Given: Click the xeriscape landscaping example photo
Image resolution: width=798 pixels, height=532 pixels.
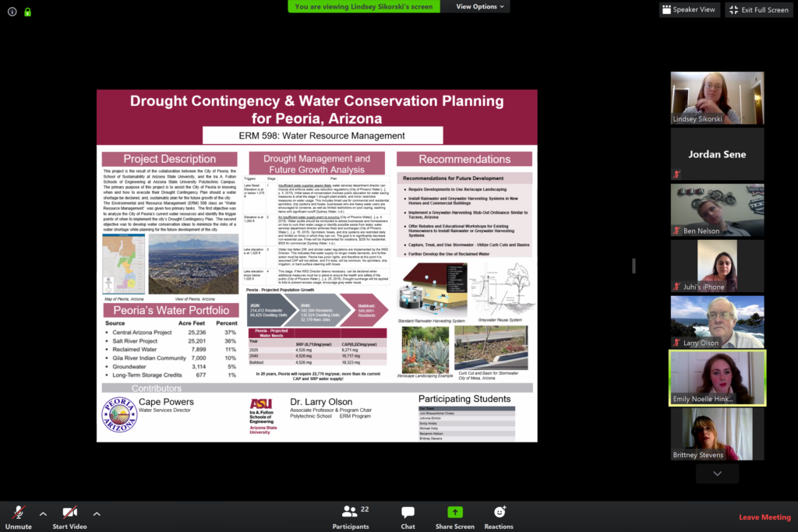Looking at the screenshot, I should click(425, 350).
